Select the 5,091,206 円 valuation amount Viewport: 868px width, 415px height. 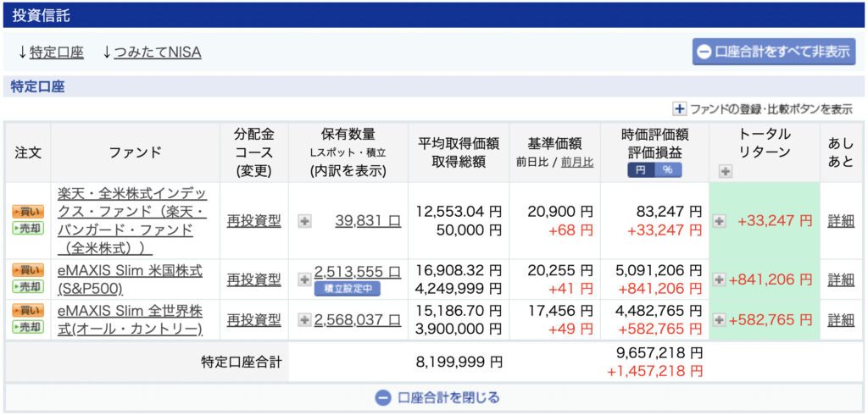tap(659, 270)
